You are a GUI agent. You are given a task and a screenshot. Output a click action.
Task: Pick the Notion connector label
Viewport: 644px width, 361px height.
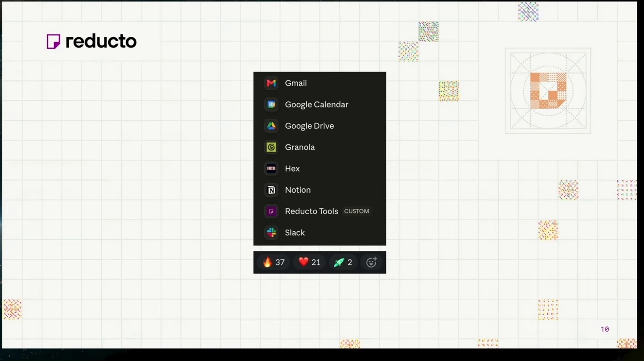(x=298, y=190)
